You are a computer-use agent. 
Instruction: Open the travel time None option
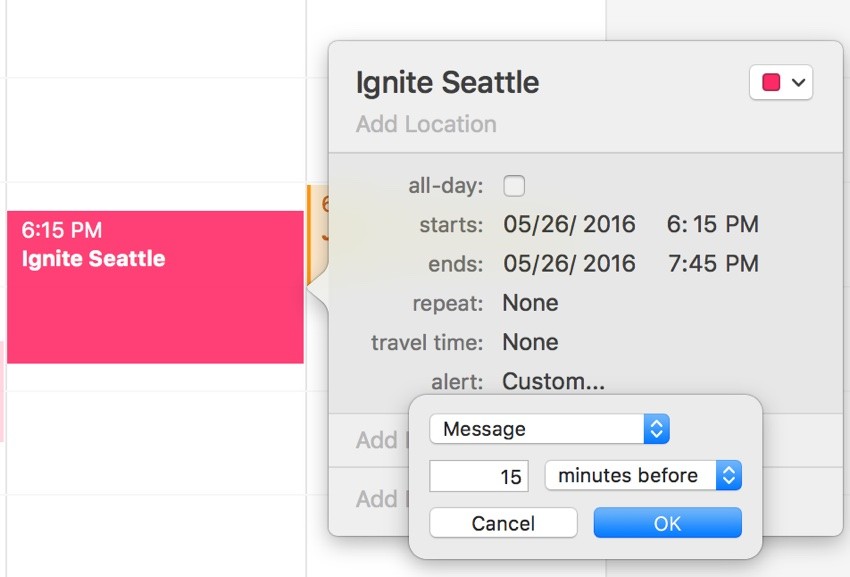click(530, 342)
